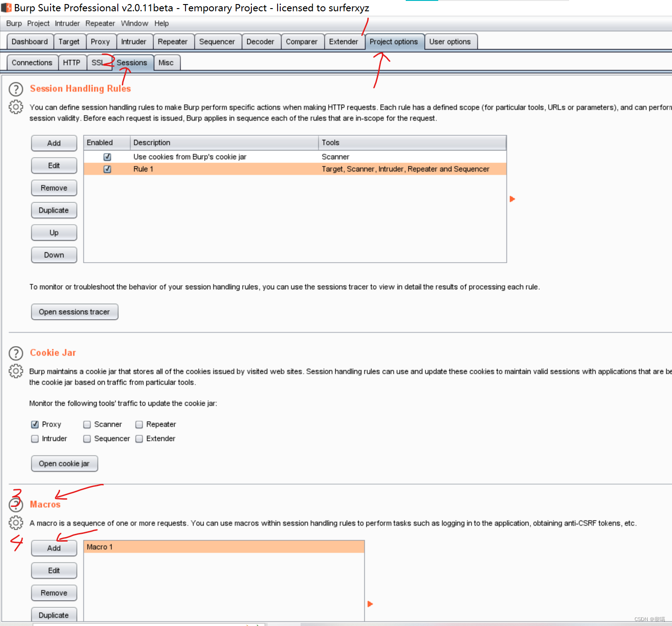Screen dimensions: 672x626
Task: Switch to the User options tab
Action: pyautogui.click(x=450, y=42)
